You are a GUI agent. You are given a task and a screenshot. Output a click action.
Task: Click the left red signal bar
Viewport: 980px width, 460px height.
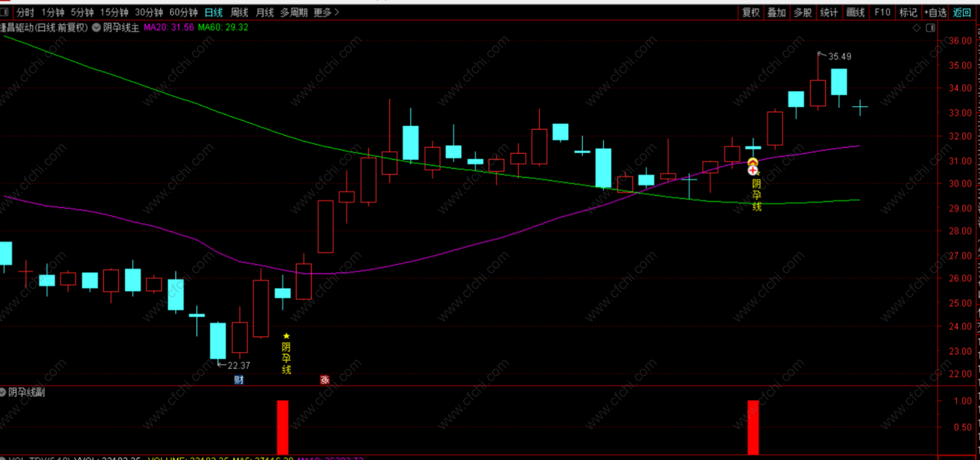[x=282, y=427]
